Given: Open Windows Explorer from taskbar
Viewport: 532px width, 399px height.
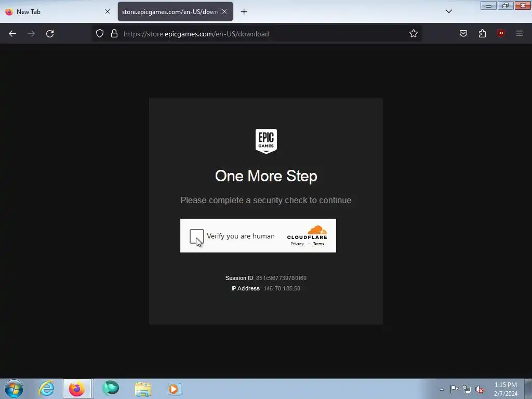Looking at the screenshot, I should (x=143, y=389).
